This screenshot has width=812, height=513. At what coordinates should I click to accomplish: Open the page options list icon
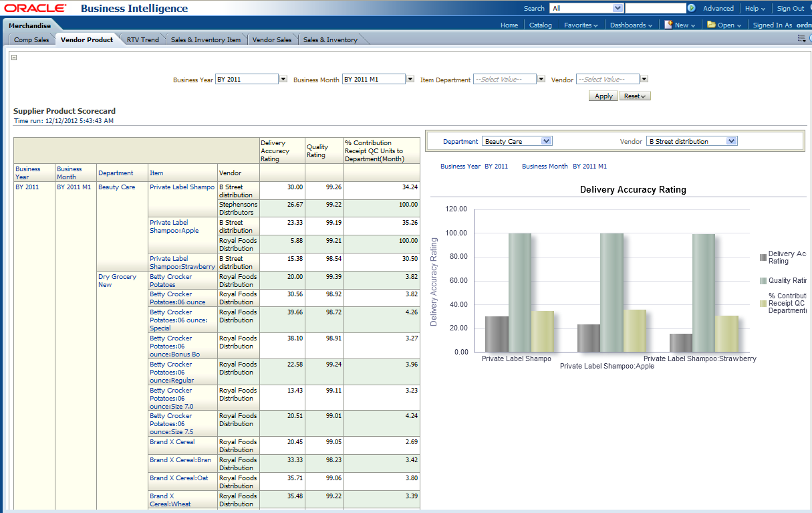click(801, 39)
